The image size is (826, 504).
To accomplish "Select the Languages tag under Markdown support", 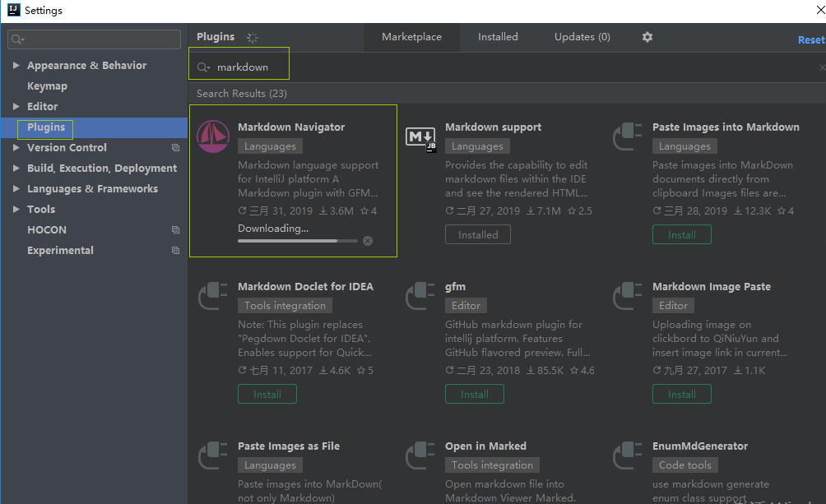I will pos(477,146).
